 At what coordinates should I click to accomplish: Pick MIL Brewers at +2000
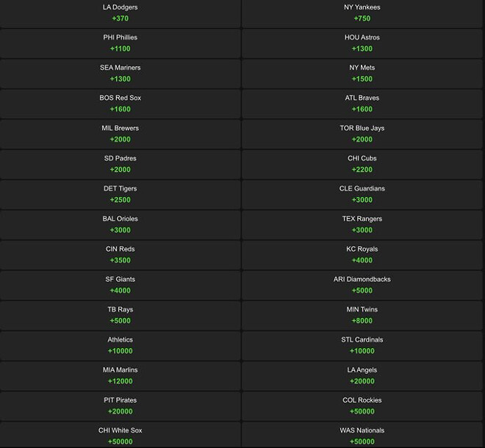[x=120, y=134]
